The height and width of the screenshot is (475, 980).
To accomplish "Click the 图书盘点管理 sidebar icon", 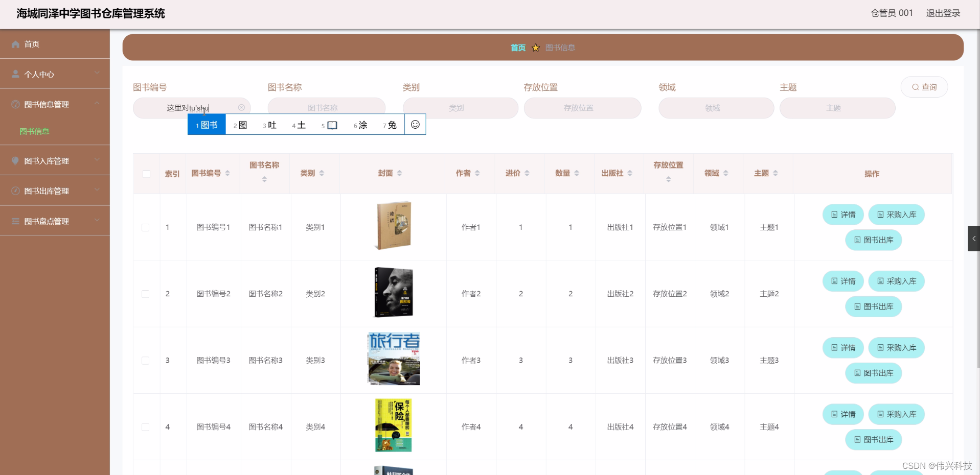I will (x=15, y=221).
